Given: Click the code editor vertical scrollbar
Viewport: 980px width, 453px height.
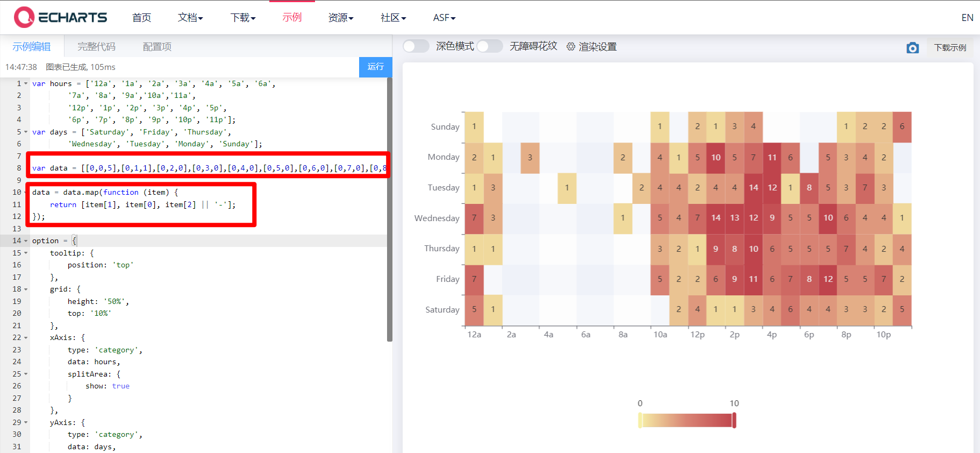Looking at the screenshot, I should [x=390, y=210].
